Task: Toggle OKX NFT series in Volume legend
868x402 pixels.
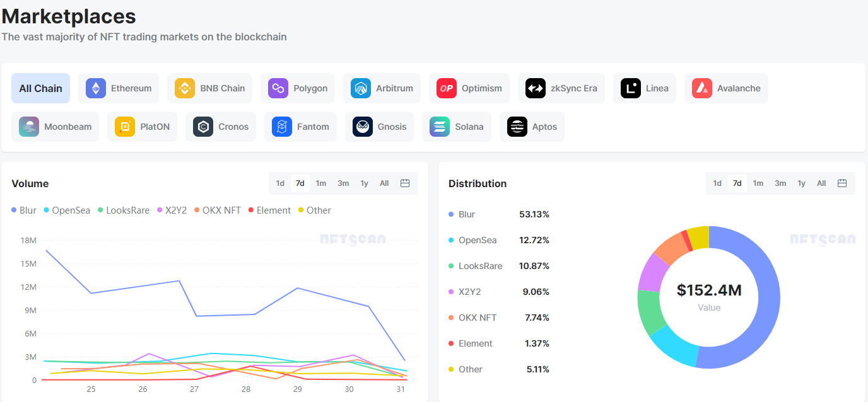Action: click(x=218, y=210)
